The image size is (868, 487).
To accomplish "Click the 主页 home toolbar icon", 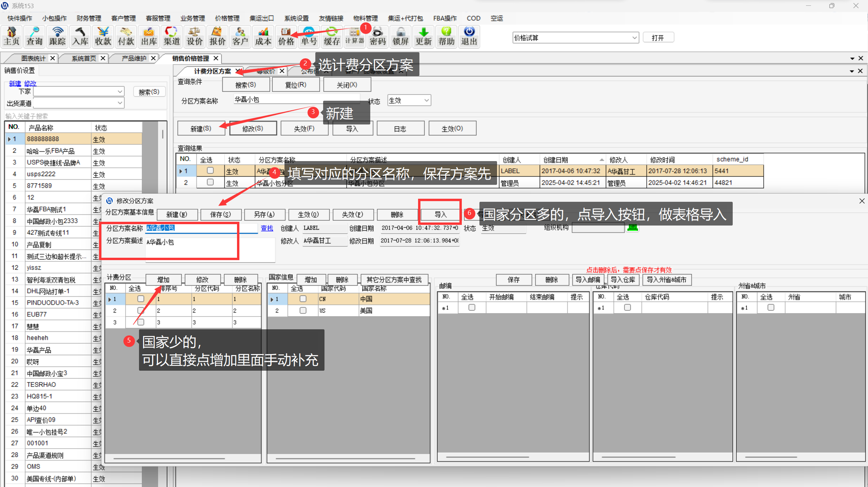I will tap(12, 36).
